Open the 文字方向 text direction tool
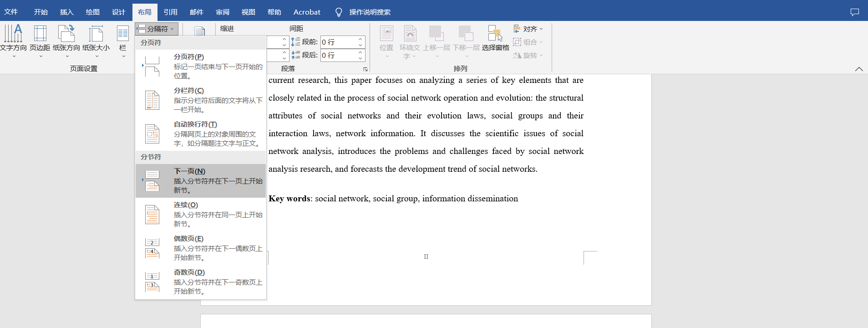The image size is (868, 328). tap(14, 41)
